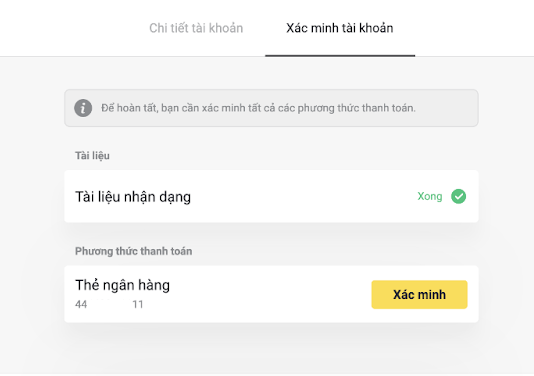The height and width of the screenshot is (376, 534).
Task: Select the Xác minh tài khoản tab
Action: pyautogui.click(x=340, y=28)
